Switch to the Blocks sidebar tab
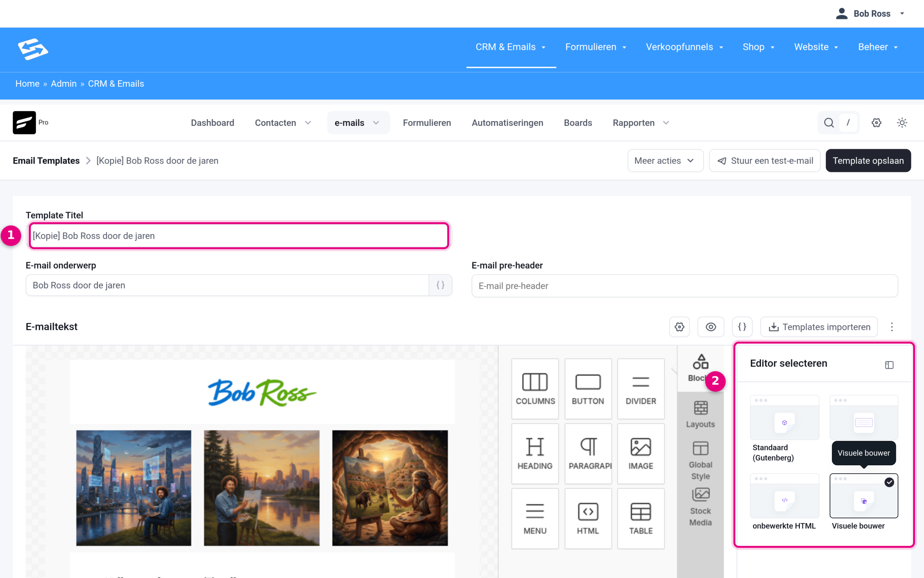This screenshot has width=924, height=578. 700,368
